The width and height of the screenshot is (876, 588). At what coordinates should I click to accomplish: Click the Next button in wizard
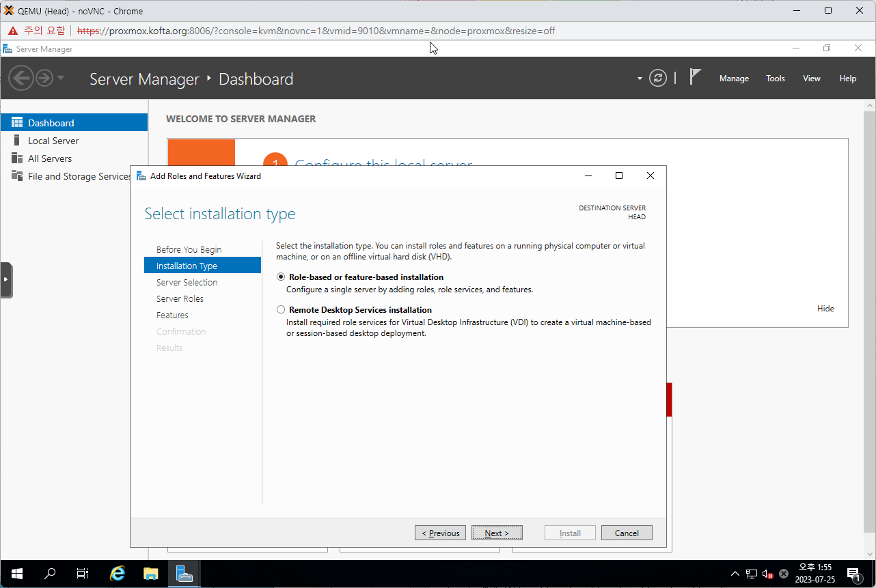(497, 533)
